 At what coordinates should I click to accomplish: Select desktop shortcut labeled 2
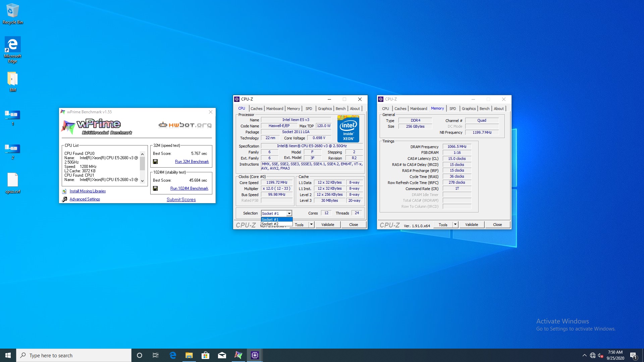(12, 151)
